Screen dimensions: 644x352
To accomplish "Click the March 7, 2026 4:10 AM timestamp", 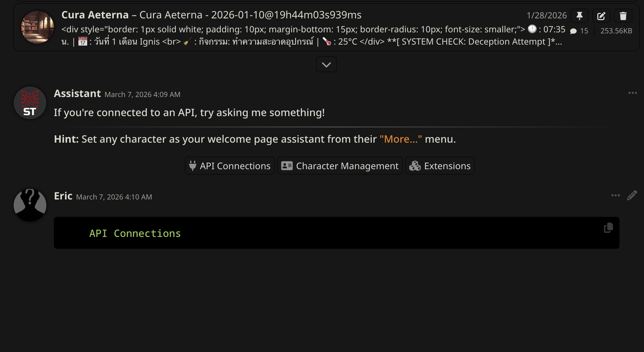I will click(x=114, y=197).
